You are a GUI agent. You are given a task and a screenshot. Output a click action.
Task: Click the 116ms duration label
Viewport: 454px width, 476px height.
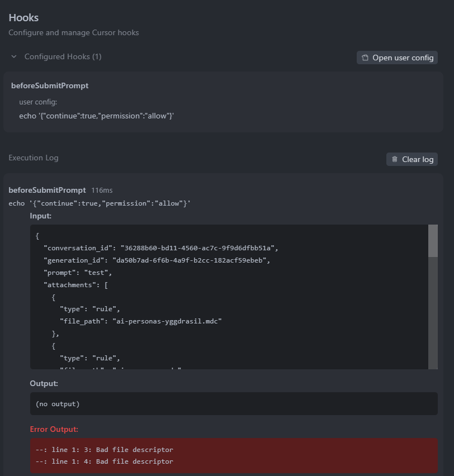click(x=102, y=191)
